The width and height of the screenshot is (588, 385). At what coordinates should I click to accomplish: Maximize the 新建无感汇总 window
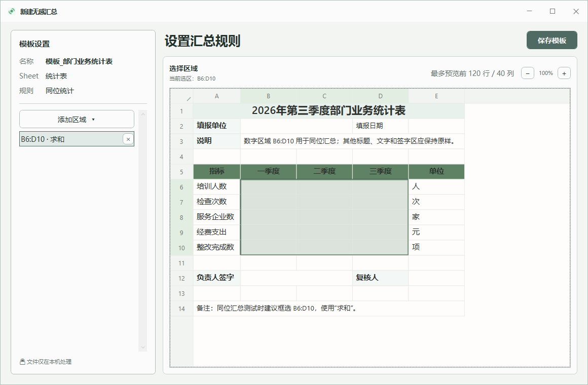pyautogui.click(x=553, y=11)
